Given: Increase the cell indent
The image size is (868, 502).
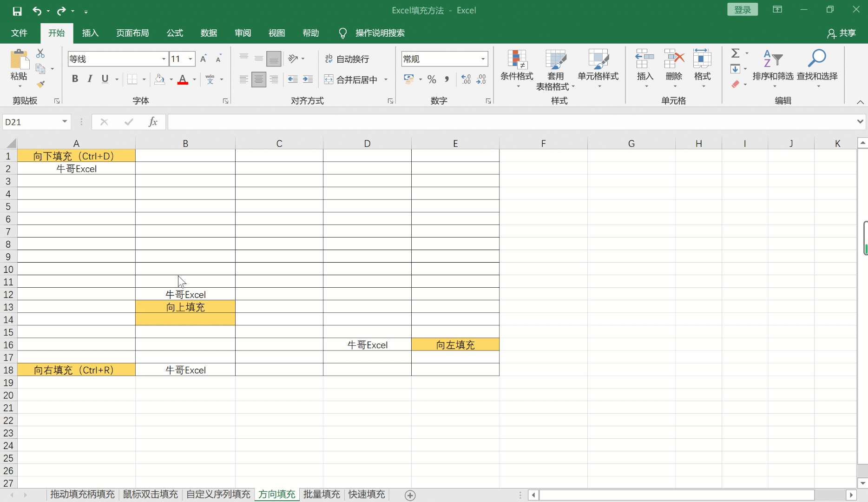Looking at the screenshot, I should click(x=308, y=79).
